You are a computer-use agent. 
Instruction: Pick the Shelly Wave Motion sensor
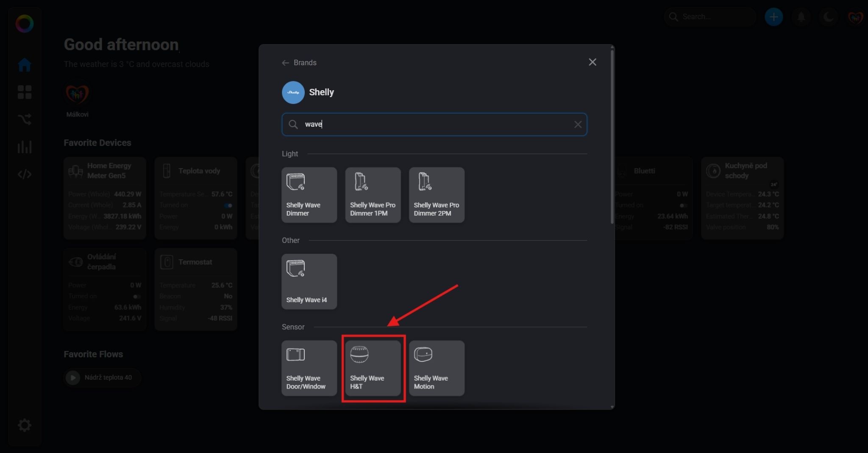tap(436, 368)
